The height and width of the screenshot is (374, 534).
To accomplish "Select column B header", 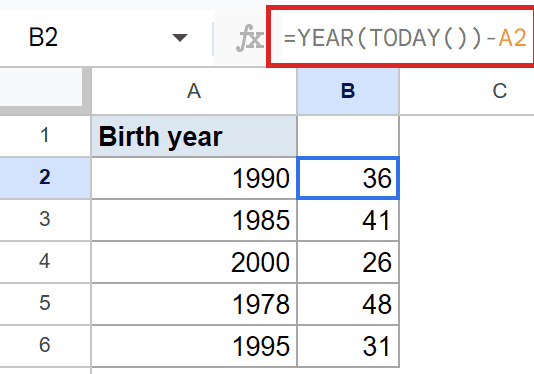I will (x=348, y=91).
